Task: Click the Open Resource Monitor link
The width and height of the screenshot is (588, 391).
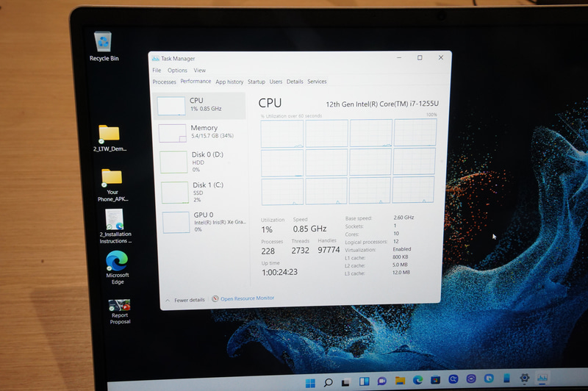Action: pyautogui.click(x=248, y=298)
